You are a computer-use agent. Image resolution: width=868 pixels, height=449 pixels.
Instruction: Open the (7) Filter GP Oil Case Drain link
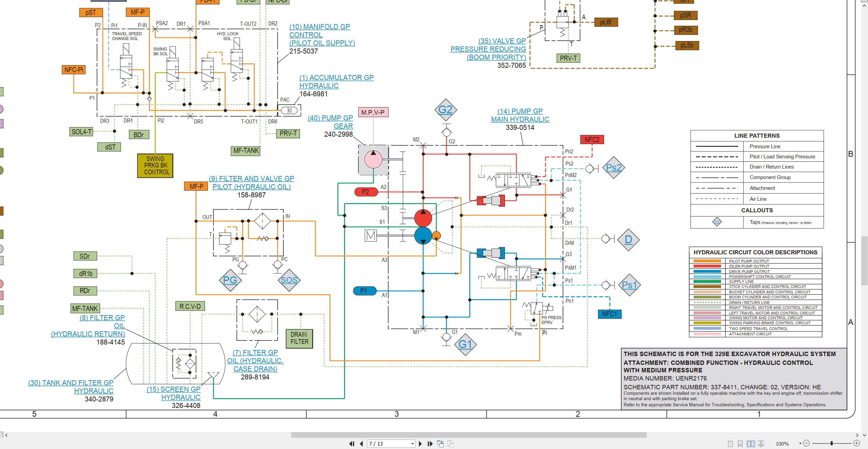[x=255, y=360]
